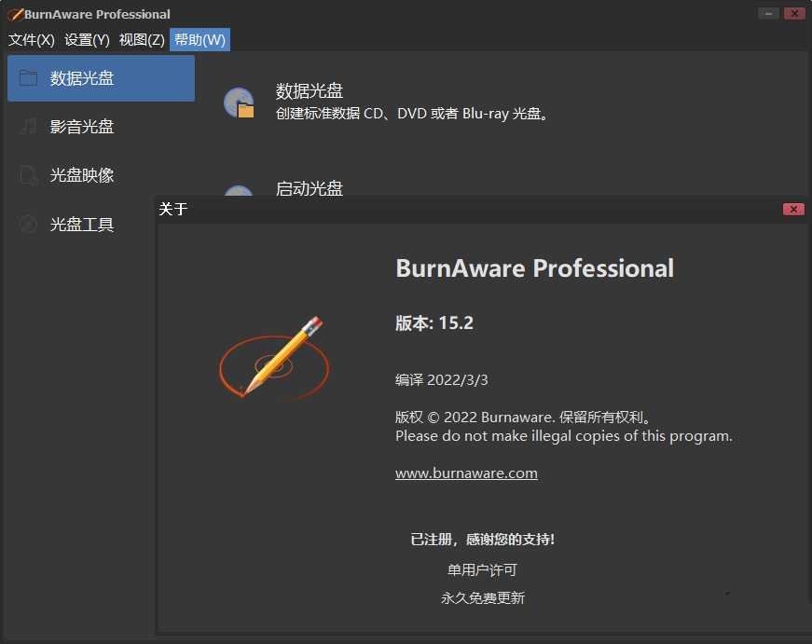The image size is (812, 644).
Task: Select the 光盘工具 category label
Action: [x=82, y=224]
